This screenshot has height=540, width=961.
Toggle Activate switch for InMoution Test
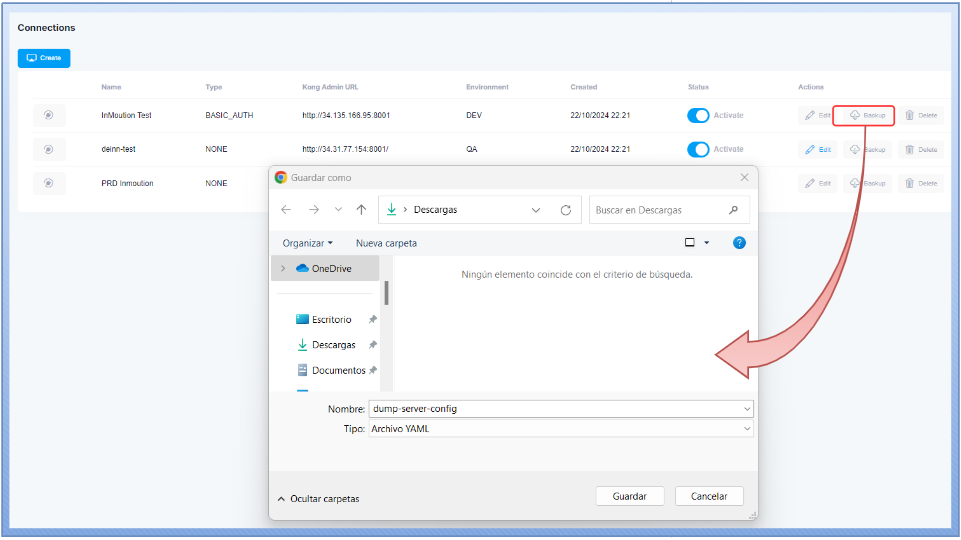(x=698, y=115)
